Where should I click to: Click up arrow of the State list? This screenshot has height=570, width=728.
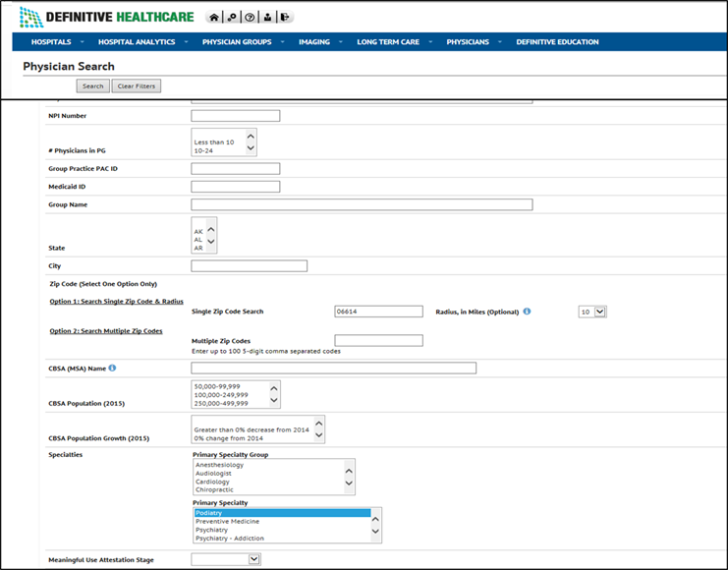211,230
